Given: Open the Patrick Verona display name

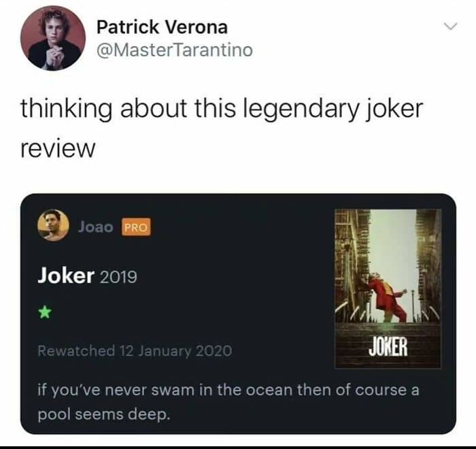Looking at the screenshot, I should [162, 27].
